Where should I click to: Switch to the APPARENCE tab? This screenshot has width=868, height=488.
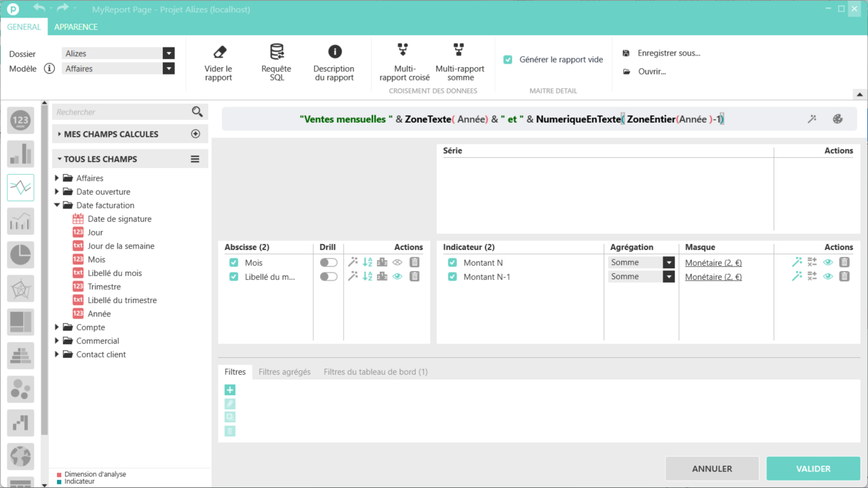pyautogui.click(x=76, y=27)
